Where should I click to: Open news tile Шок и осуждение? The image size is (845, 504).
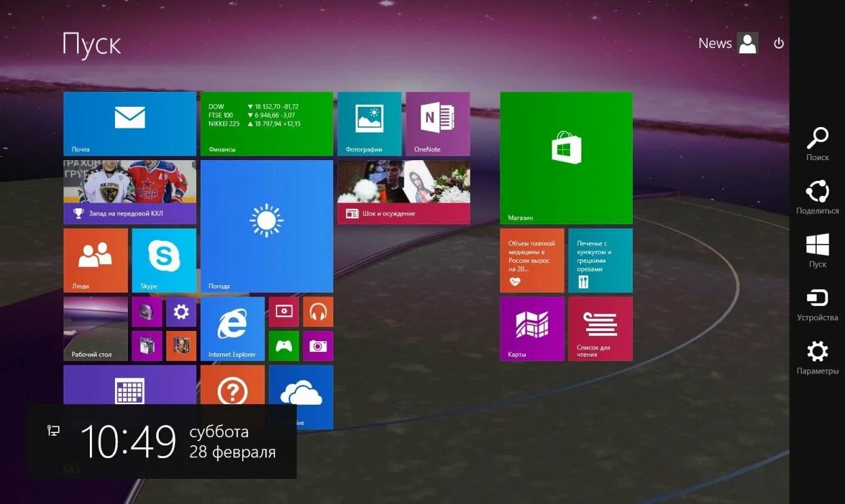click(x=404, y=192)
